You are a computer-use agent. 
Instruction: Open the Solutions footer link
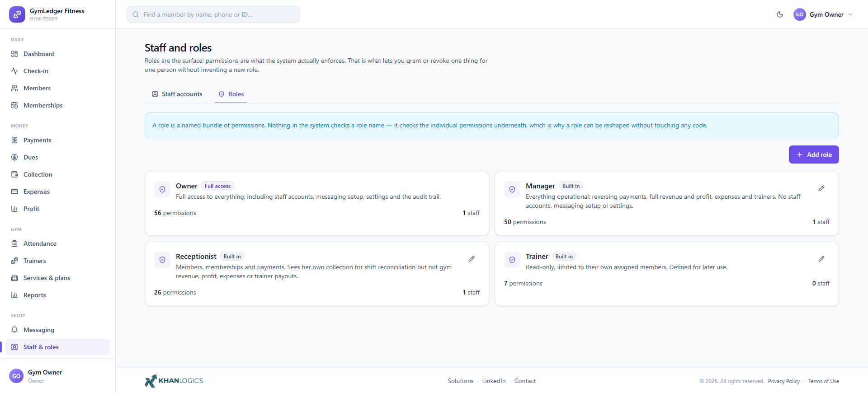click(461, 381)
